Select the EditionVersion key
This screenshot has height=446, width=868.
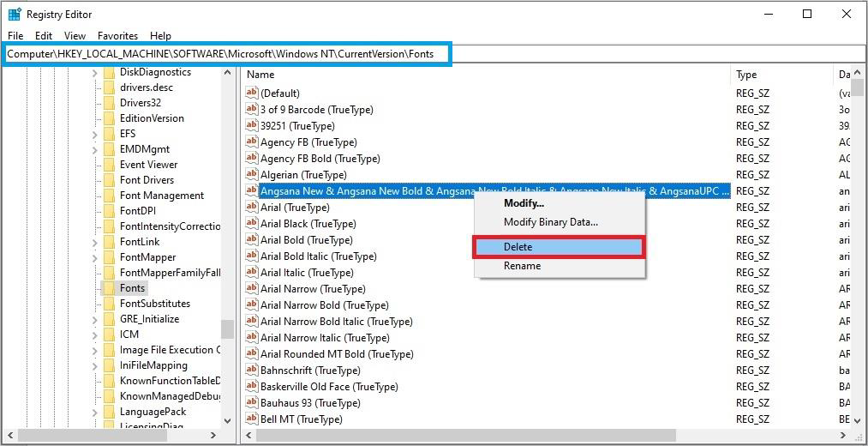click(x=152, y=118)
